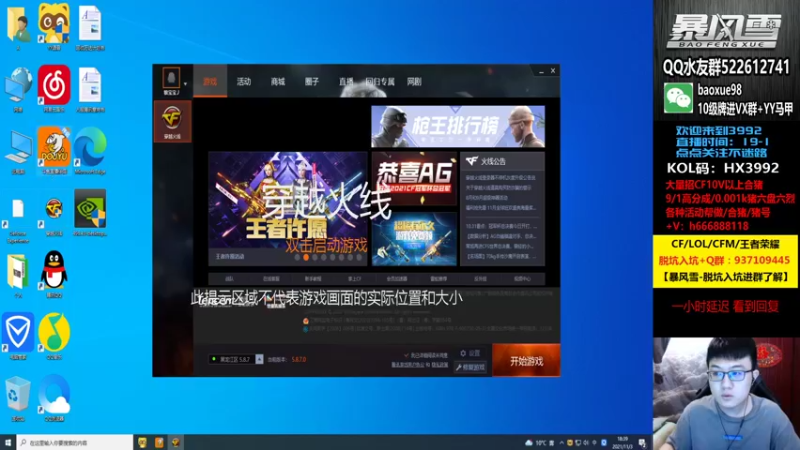800x450 pixels.
Task: Launch the Douyu streaming app shortcut
Action: (54, 149)
